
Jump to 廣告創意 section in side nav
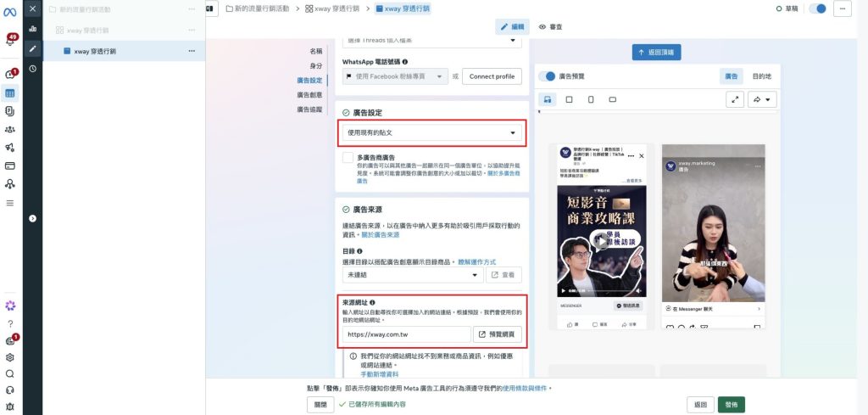click(309, 95)
